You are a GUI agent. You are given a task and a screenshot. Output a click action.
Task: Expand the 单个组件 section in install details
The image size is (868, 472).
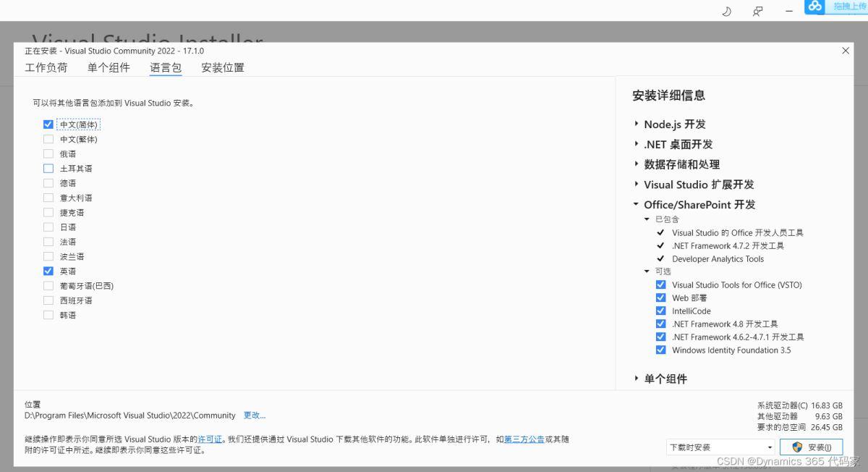(x=636, y=379)
